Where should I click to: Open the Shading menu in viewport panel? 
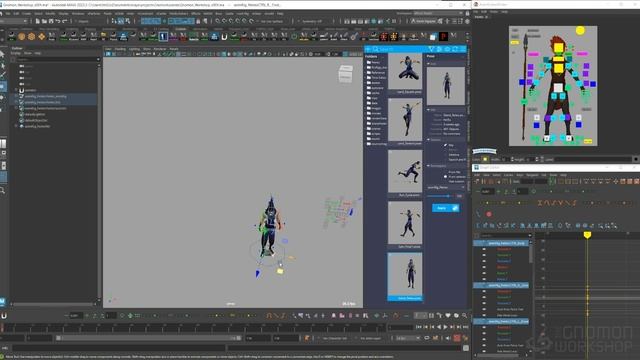(120, 49)
